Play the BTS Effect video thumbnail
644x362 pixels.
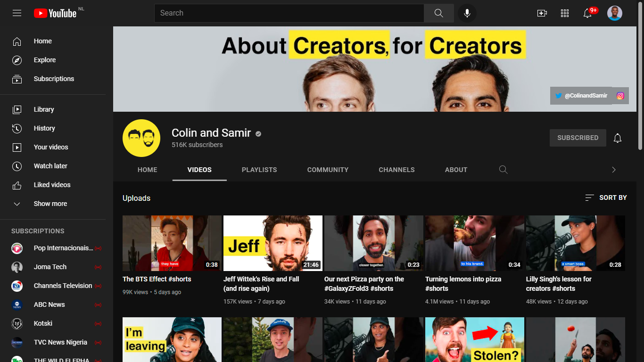pyautogui.click(x=172, y=243)
